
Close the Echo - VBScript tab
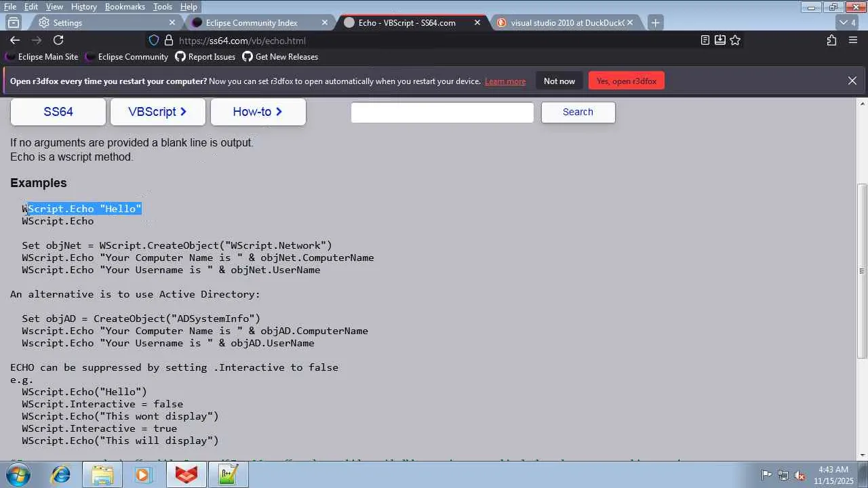coord(477,22)
